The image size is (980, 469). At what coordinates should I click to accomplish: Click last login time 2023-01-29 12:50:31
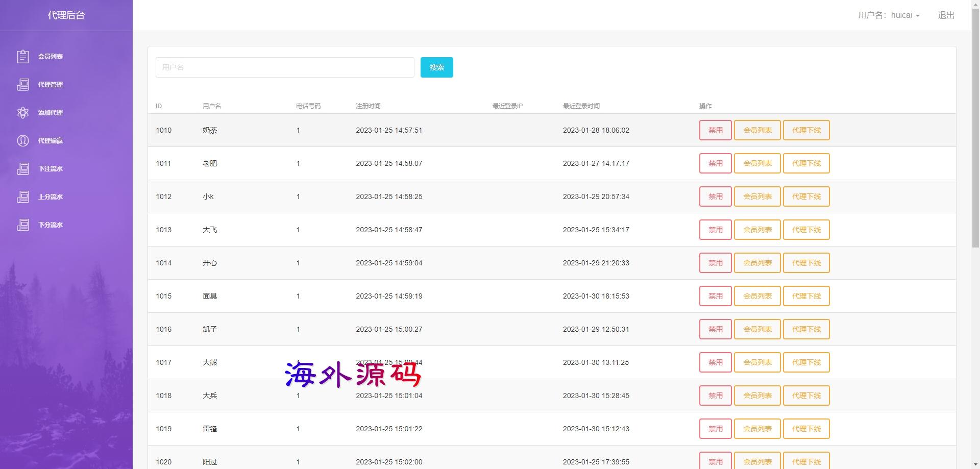596,329
